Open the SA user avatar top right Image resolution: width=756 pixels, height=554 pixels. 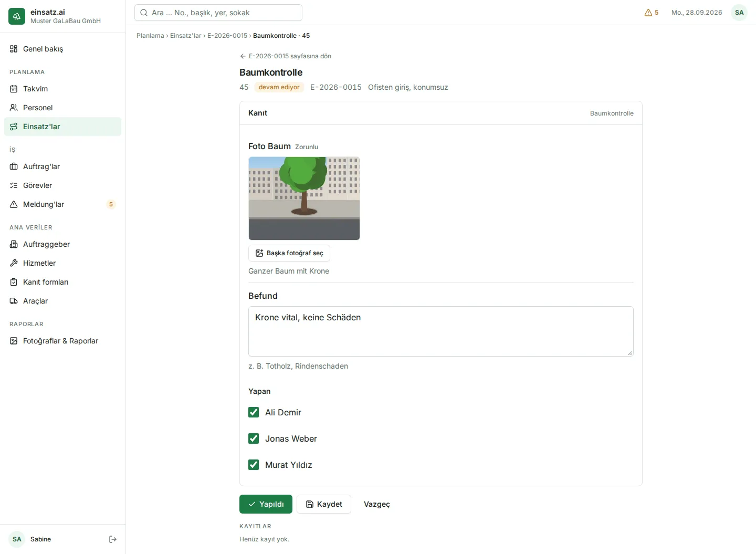[739, 13]
